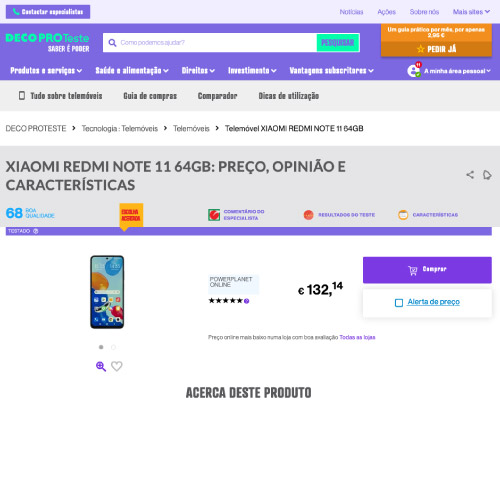Zoom the product image with the magnifier icon
Viewport: 500px width, 500px height.
pos(101,366)
